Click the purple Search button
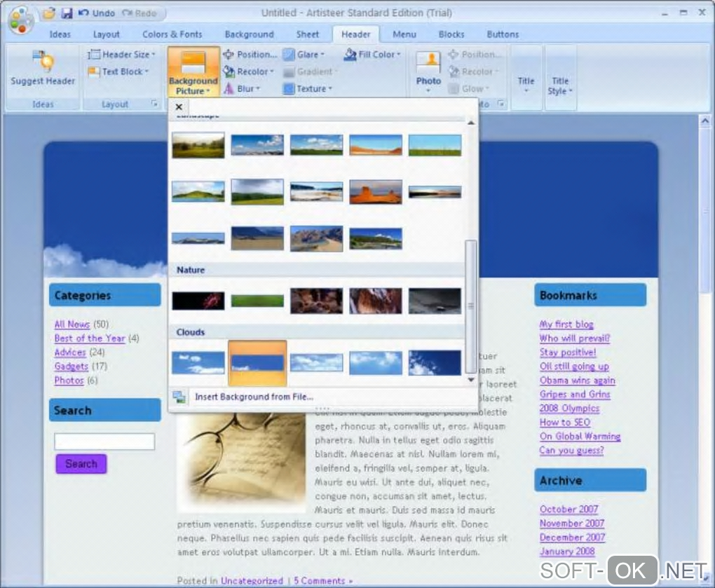 tap(81, 463)
